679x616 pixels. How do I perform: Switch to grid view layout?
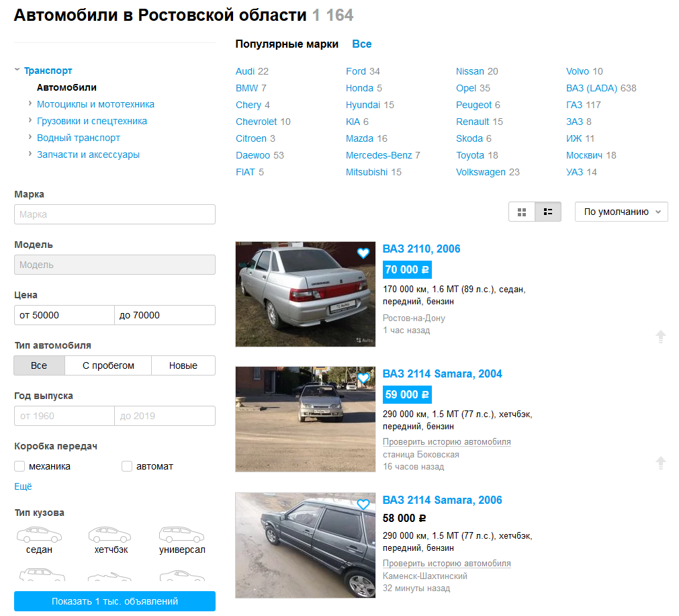point(522,212)
